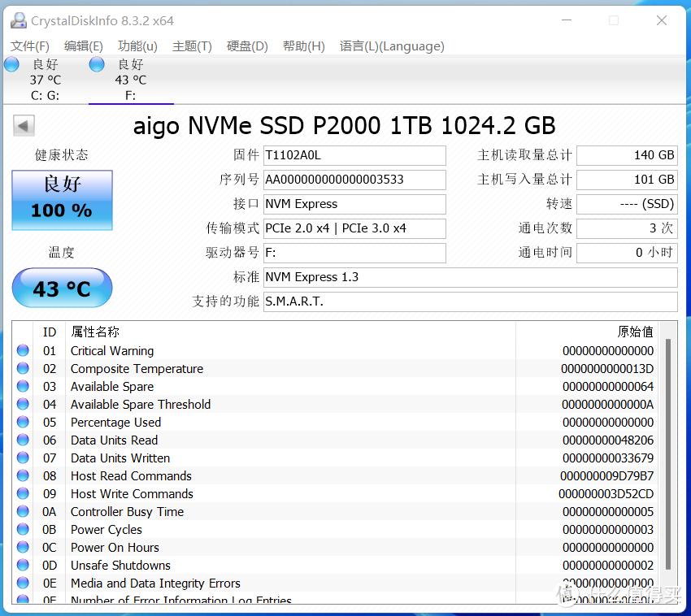Click the blue dot next to Host Read Commands
691x616 pixels.
coord(22,475)
